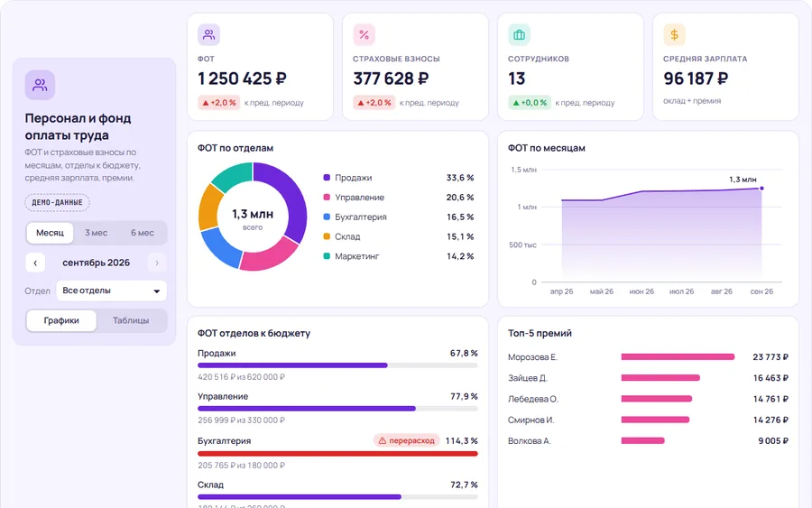Viewport: 812px width, 508px height.
Task: Click the 1,3 млн donut center total
Action: [x=253, y=214]
